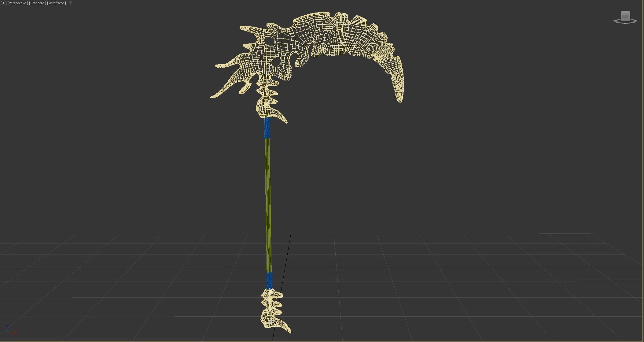The width and height of the screenshot is (644, 342).
Task: Click the viewport filter funnel icon
Action: point(71,3)
